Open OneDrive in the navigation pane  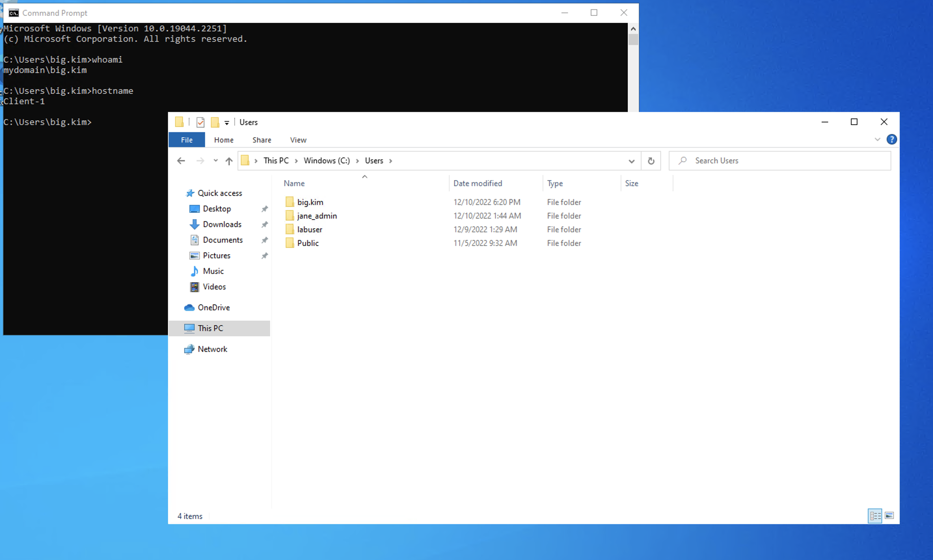[214, 307]
